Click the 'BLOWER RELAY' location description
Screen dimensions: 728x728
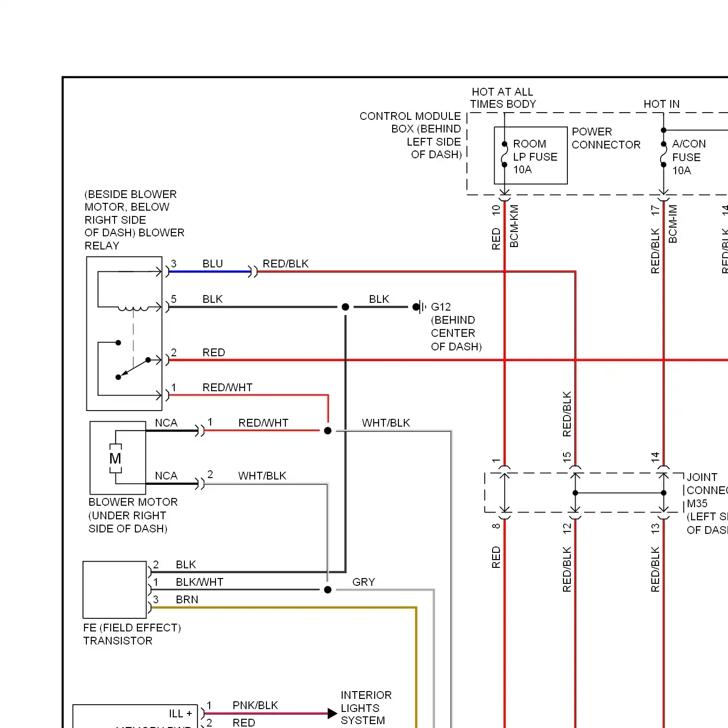(134, 220)
